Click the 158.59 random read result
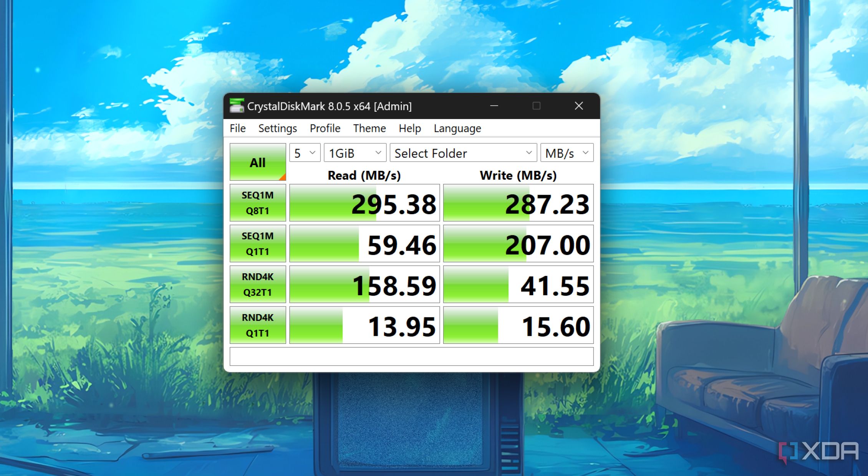Screen dimensions: 868x476 (x=364, y=284)
